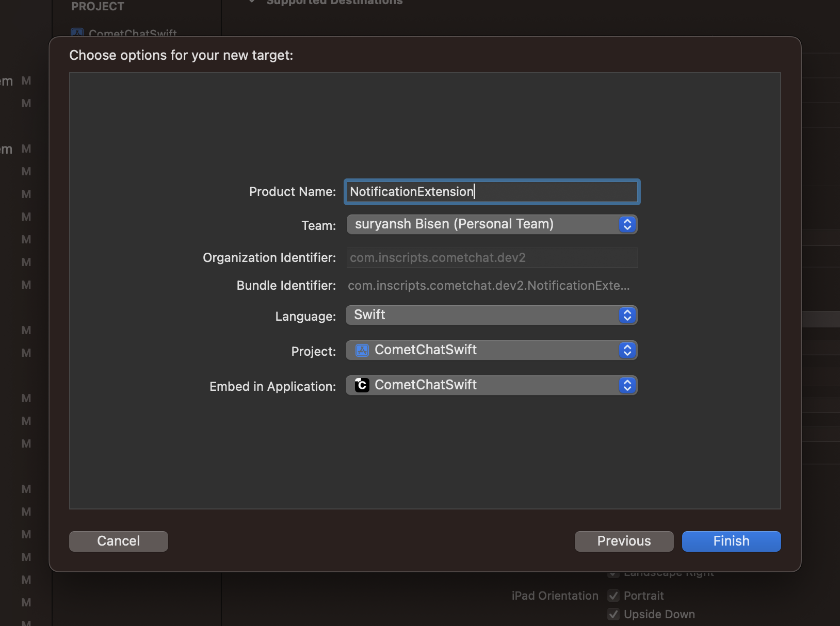Select CometChatSwift project in background sidebar
This screenshot has width=840, height=626.
(x=124, y=32)
